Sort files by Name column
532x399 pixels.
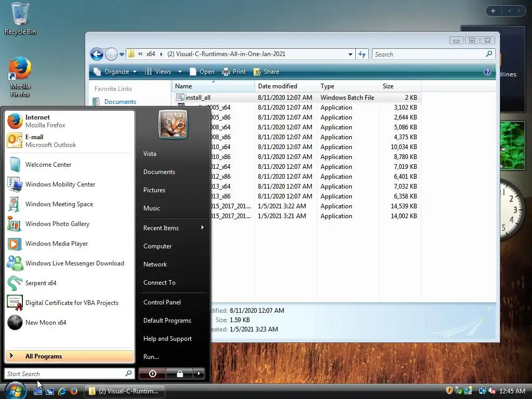213,86
